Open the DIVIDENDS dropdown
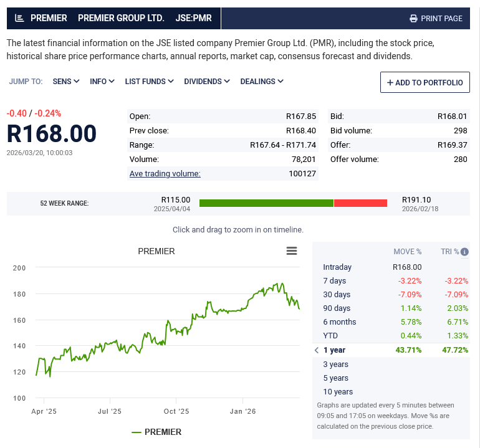 point(206,82)
